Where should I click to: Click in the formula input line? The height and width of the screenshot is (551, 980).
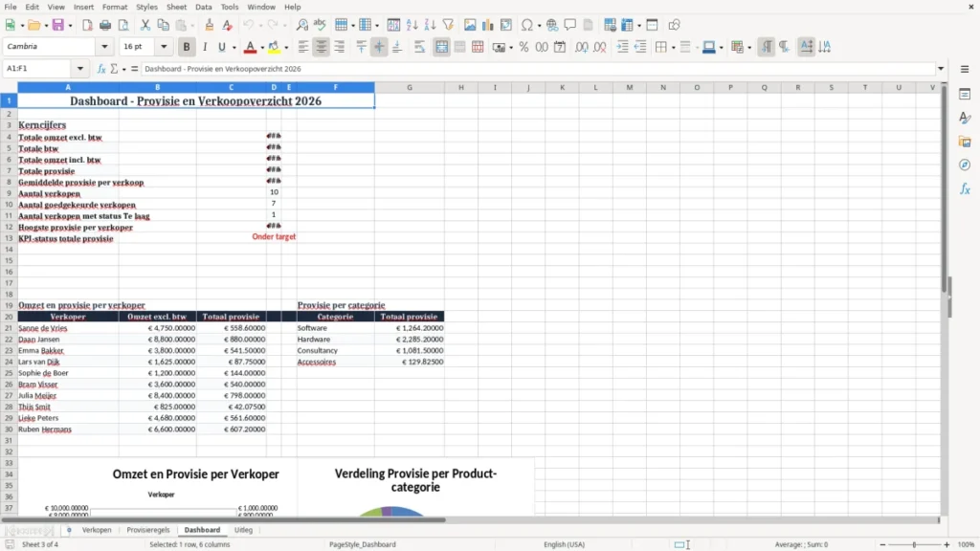click(538, 69)
